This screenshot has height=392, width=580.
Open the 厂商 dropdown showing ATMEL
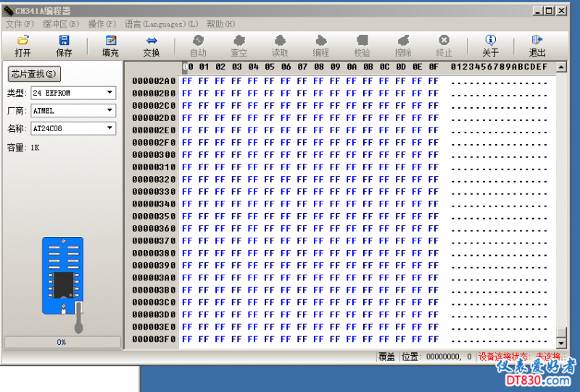(110, 111)
